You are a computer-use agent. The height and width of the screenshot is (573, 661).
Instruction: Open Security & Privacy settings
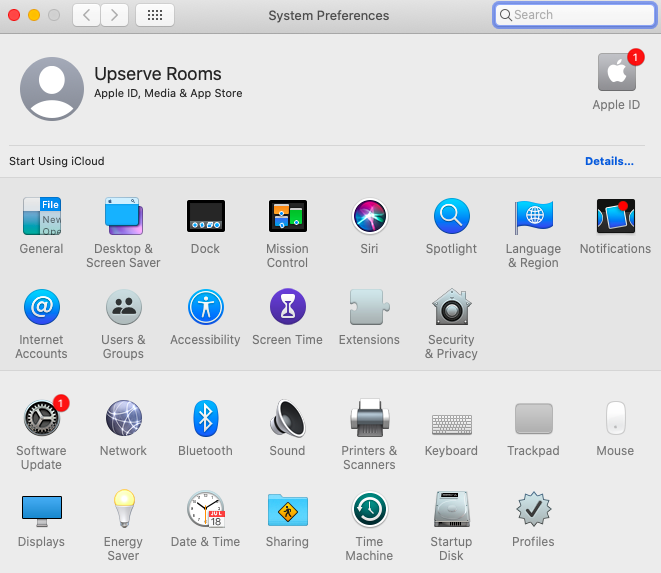coord(451,308)
